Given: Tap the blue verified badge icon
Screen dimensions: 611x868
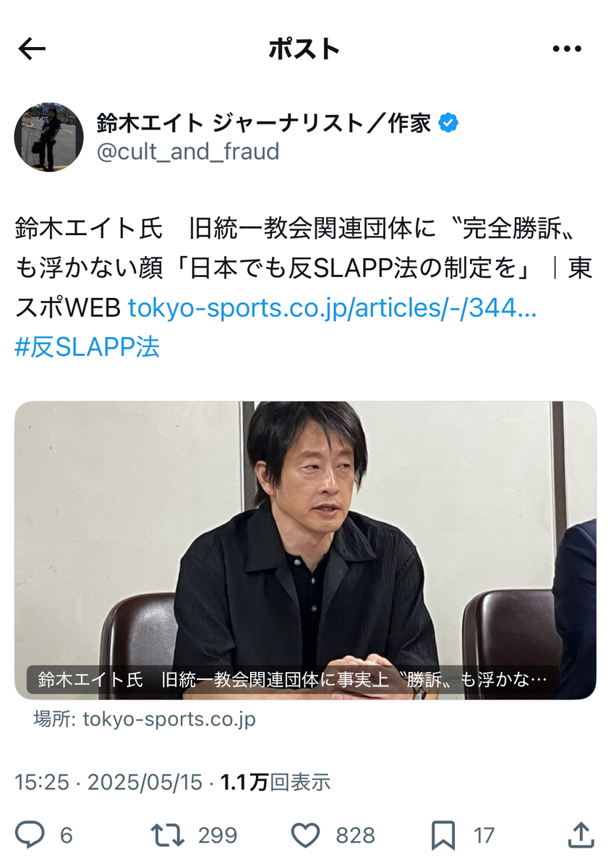Looking at the screenshot, I should point(449,124).
